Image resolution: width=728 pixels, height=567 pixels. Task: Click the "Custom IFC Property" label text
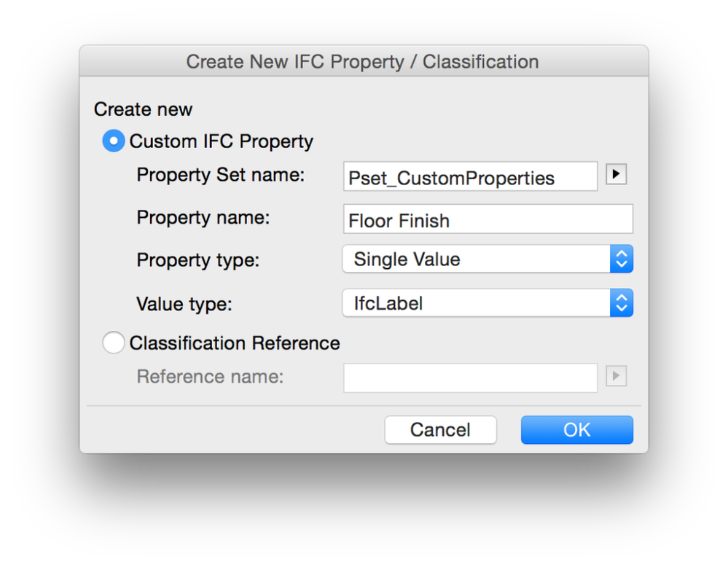click(222, 141)
